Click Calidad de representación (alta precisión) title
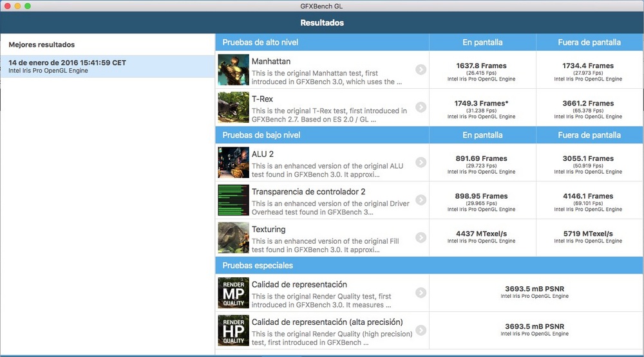The width and height of the screenshot is (644, 357). 327,322
